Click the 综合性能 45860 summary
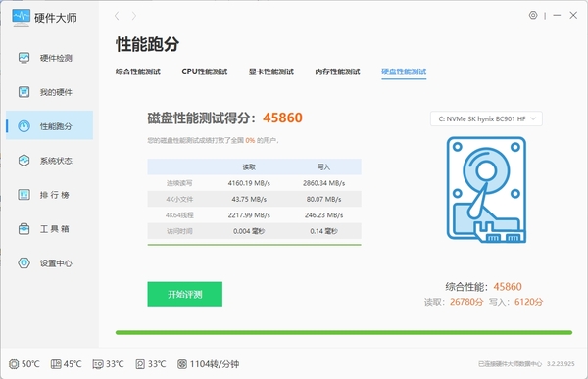Screen dimensions: 588x379 pos(483,287)
